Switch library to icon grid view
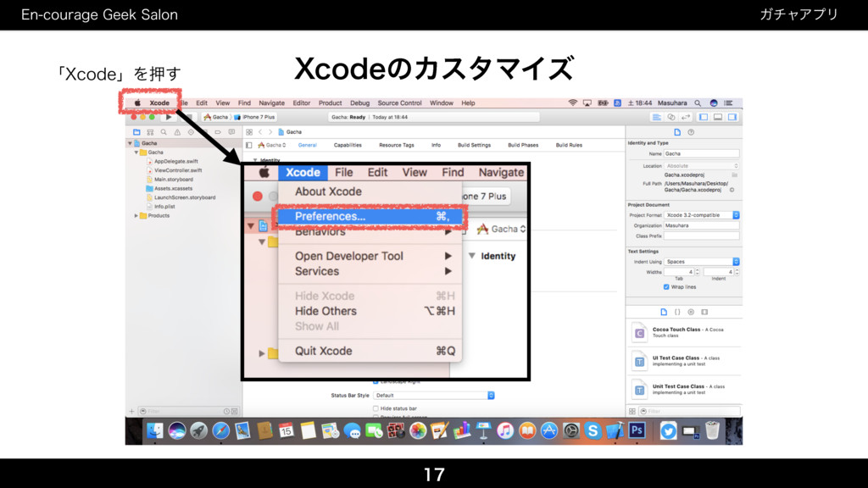This screenshot has height=488, width=868. pyautogui.click(x=632, y=412)
